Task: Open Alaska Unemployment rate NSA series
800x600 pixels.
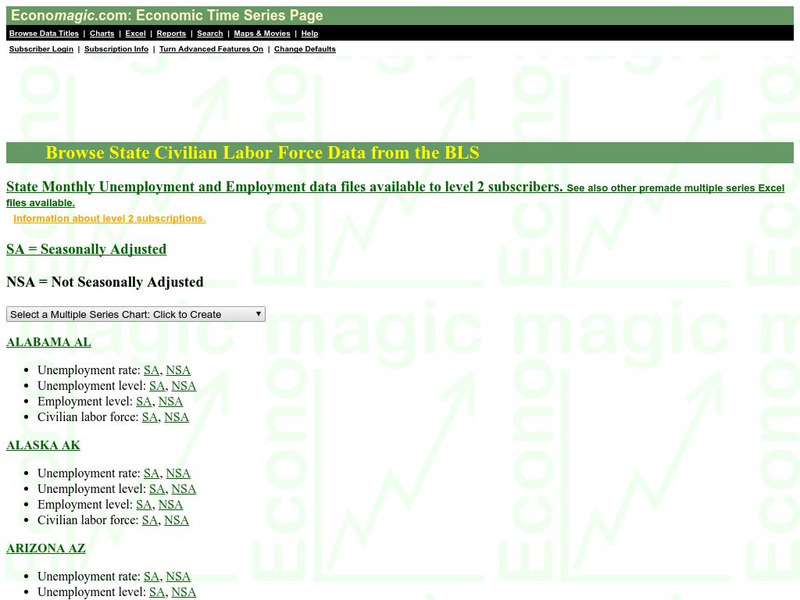Action: tap(178, 473)
